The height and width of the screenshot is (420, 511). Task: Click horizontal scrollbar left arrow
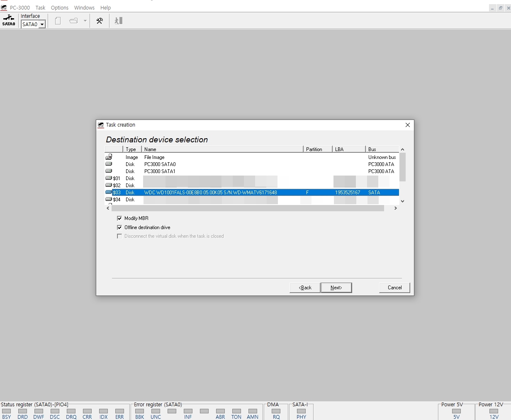click(108, 208)
